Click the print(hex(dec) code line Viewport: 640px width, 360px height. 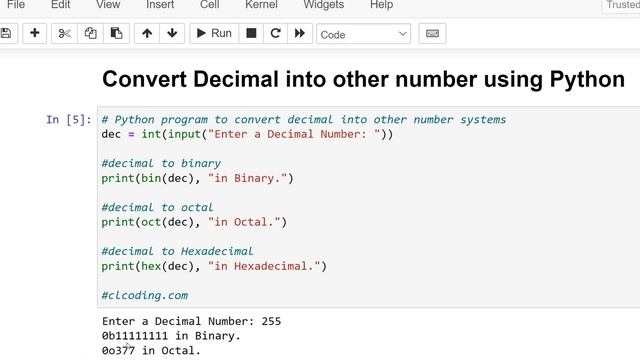214,267
